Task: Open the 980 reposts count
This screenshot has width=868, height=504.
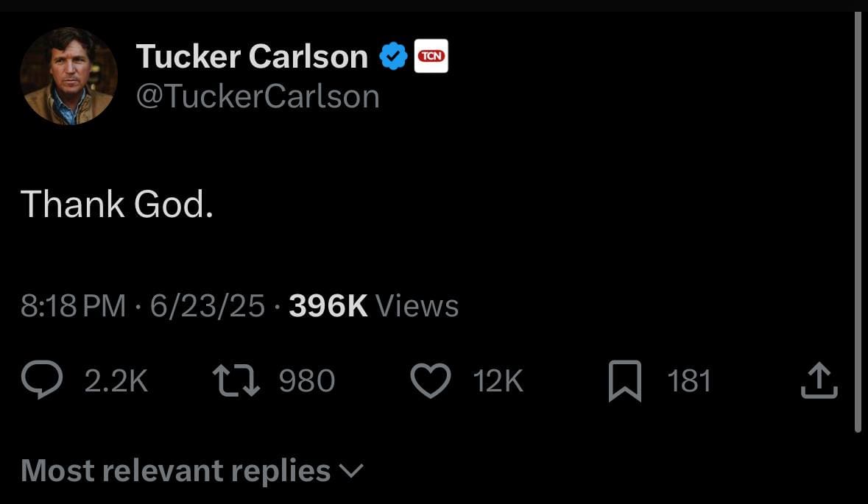Action: (x=307, y=381)
